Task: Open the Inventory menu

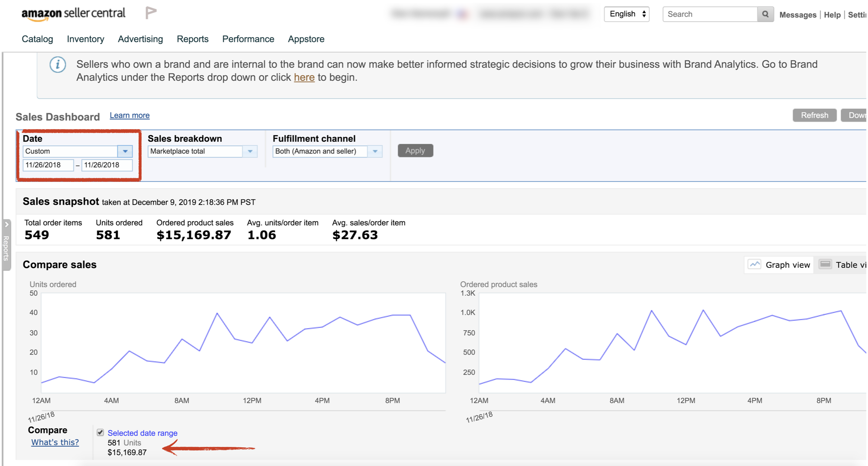Action: coord(86,39)
